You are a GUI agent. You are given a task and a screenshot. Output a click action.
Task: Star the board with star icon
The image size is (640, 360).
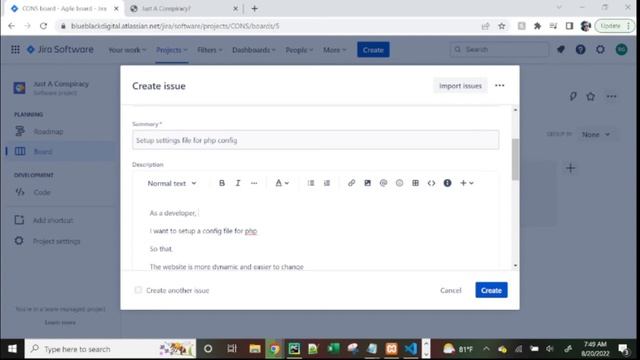tap(591, 97)
